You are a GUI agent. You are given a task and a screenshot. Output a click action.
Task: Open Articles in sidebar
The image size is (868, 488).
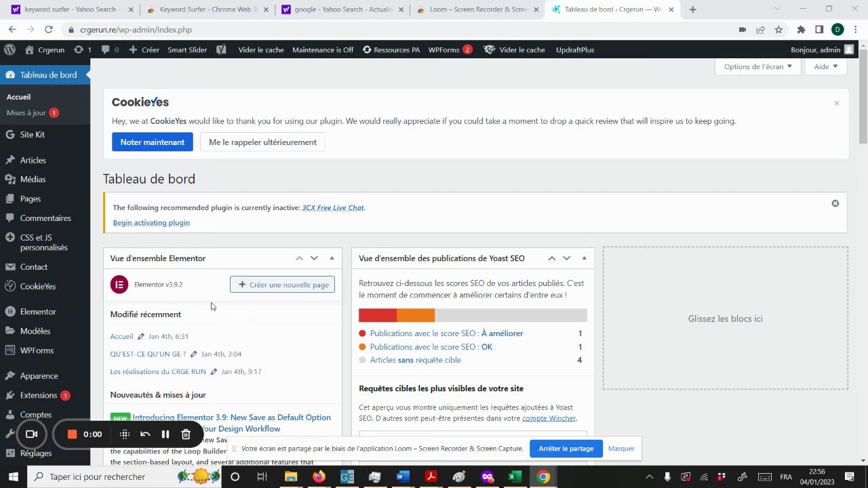click(x=45, y=160)
